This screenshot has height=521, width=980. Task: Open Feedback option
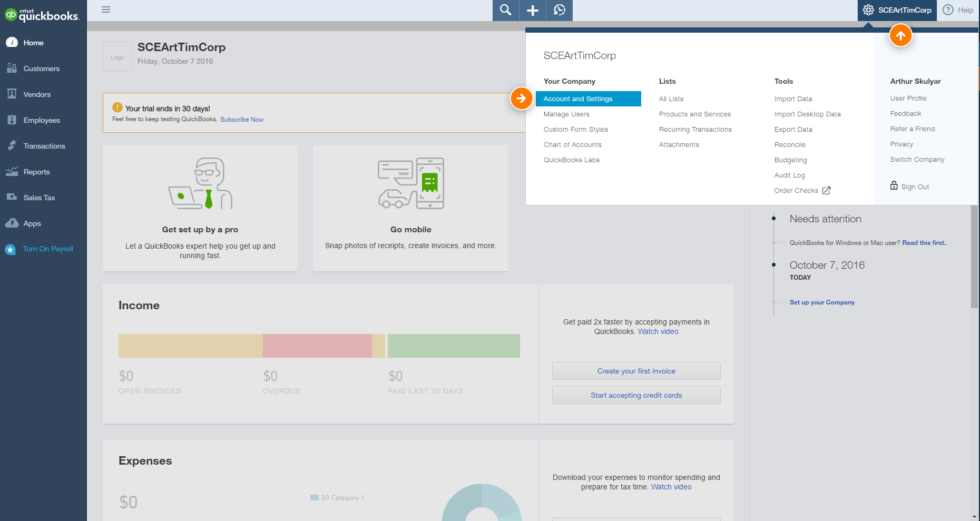[906, 113]
